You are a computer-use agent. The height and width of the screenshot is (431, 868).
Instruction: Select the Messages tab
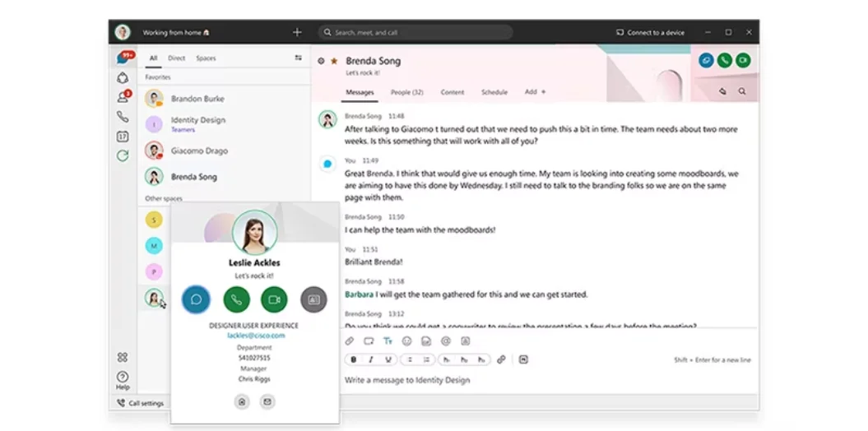click(x=360, y=92)
